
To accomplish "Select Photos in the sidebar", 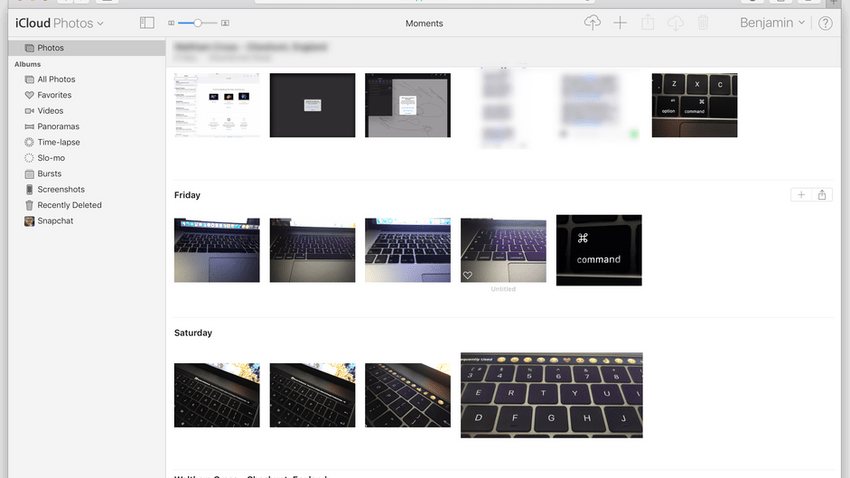I will [87, 48].
